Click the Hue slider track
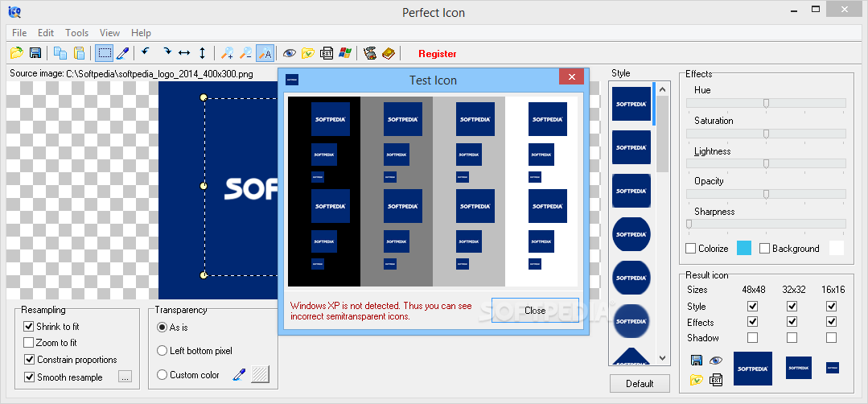The image size is (868, 404). [766, 103]
